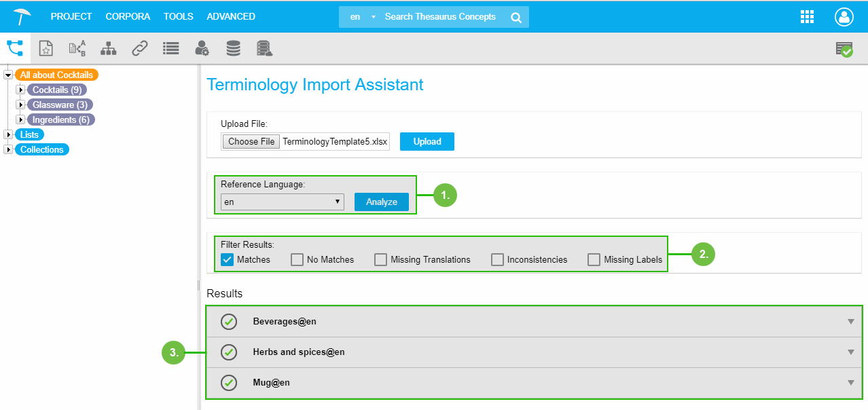Uncheck the Matches filter checkbox
The height and width of the screenshot is (410, 868).
(228, 259)
